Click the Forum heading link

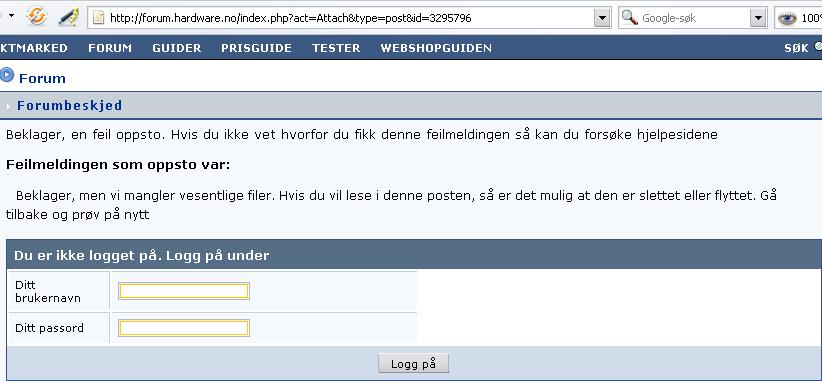pos(42,79)
